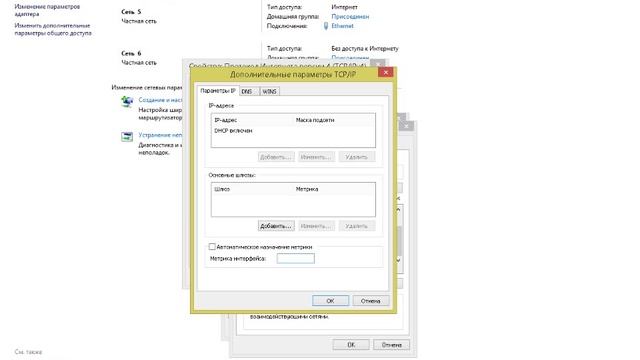Click the Ethernet connection plug icon
The height and width of the screenshot is (360, 640).
326,26
